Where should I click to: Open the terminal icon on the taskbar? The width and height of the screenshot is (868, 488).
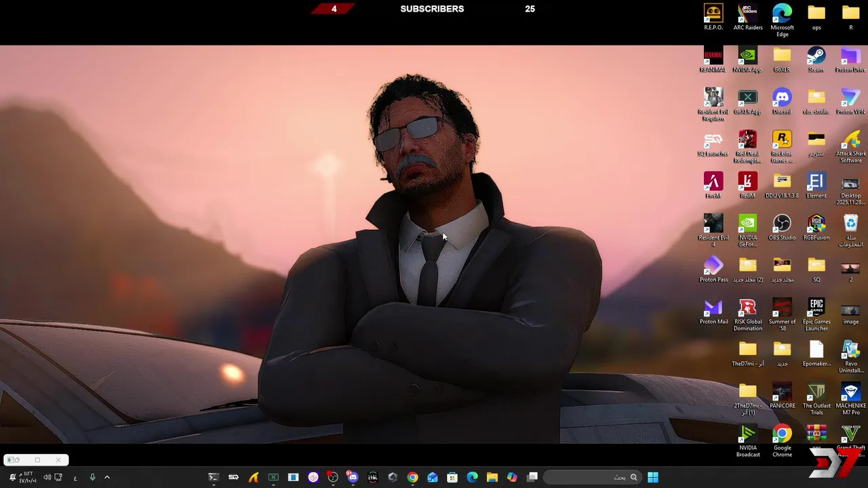(213, 477)
